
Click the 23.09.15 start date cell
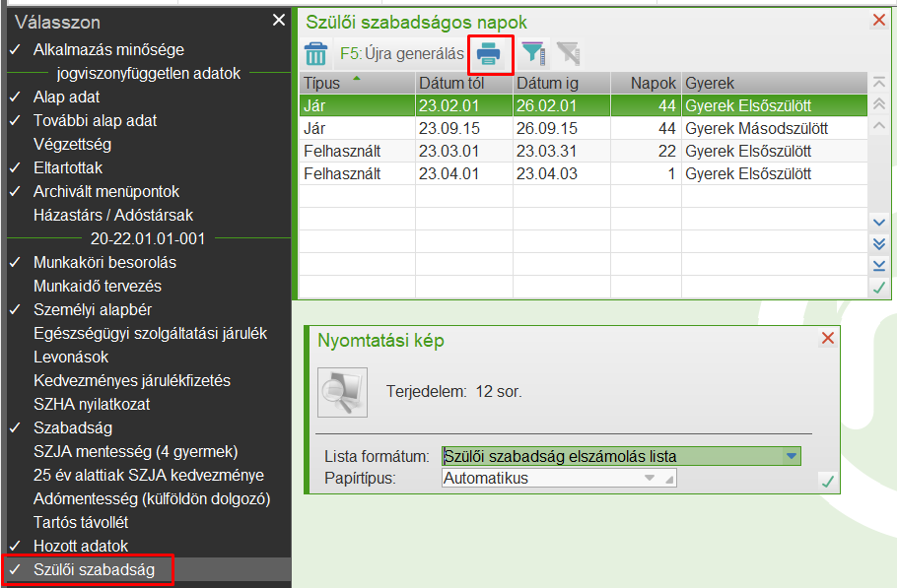[464, 129]
